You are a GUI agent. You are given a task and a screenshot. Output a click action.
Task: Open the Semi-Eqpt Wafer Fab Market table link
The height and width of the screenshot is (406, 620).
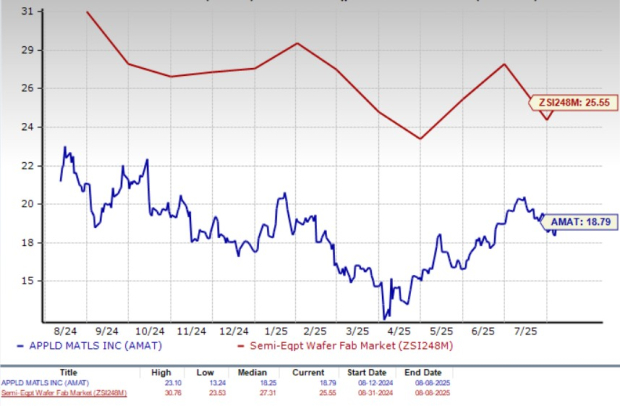65,394
